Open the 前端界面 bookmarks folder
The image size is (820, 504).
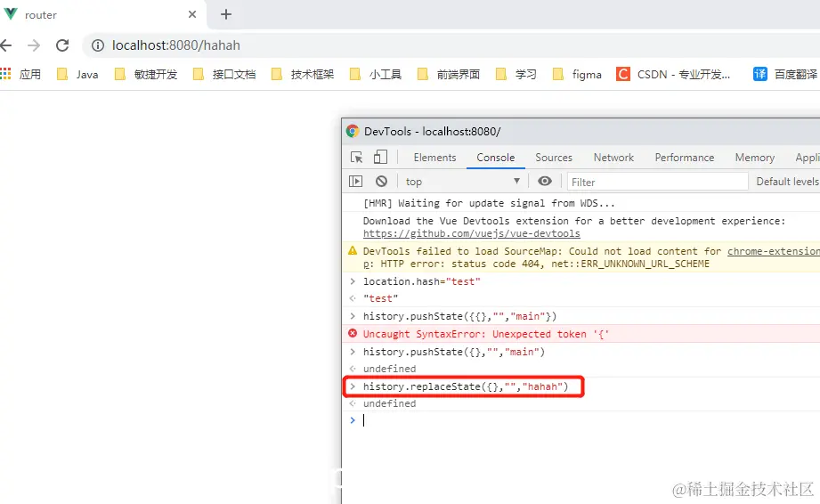449,74
